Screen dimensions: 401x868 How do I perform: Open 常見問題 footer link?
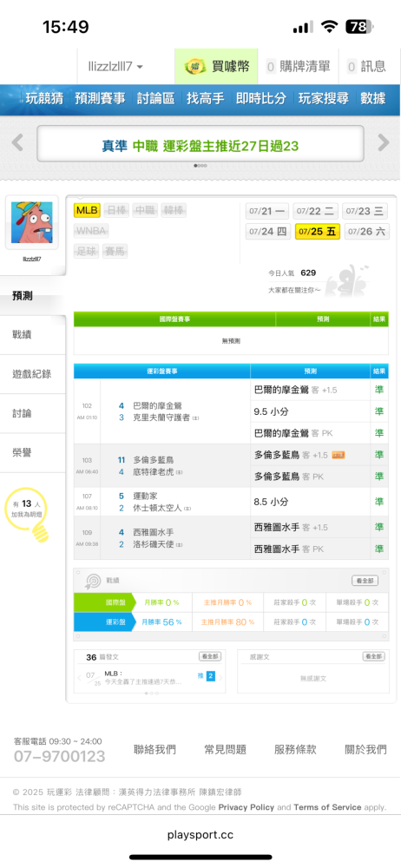click(x=226, y=750)
